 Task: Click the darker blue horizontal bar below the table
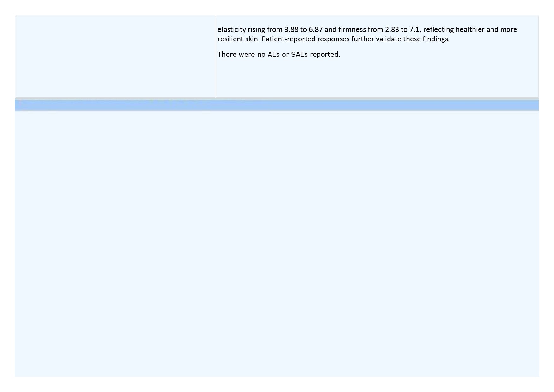(277, 105)
